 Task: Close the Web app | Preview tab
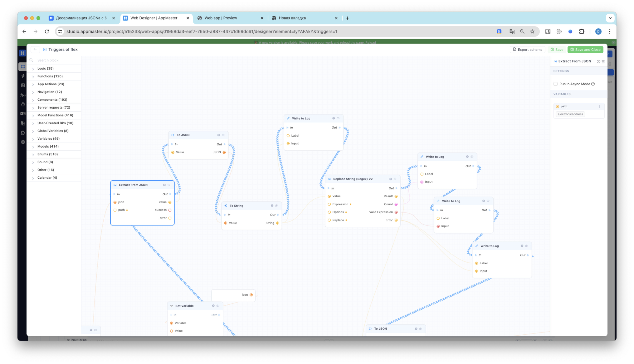tap(262, 18)
